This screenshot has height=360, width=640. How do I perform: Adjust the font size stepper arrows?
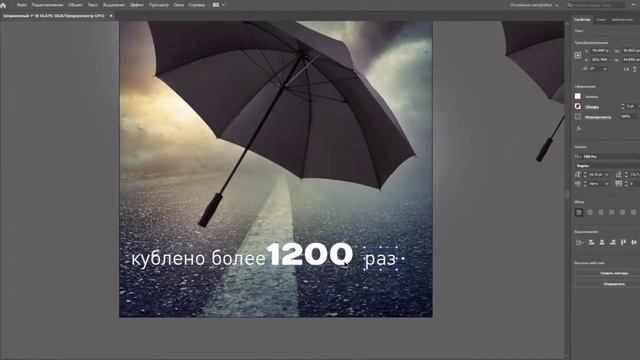tap(585, 174)
